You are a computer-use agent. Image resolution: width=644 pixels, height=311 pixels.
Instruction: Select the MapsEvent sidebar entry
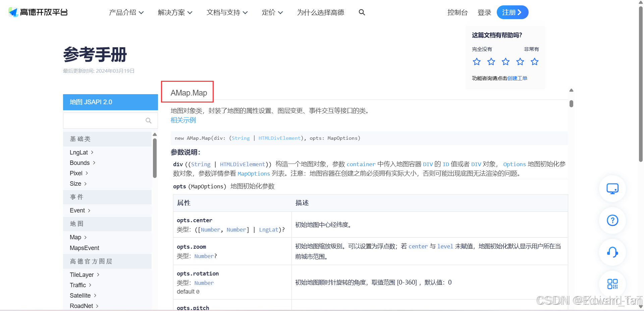point(85,248)
